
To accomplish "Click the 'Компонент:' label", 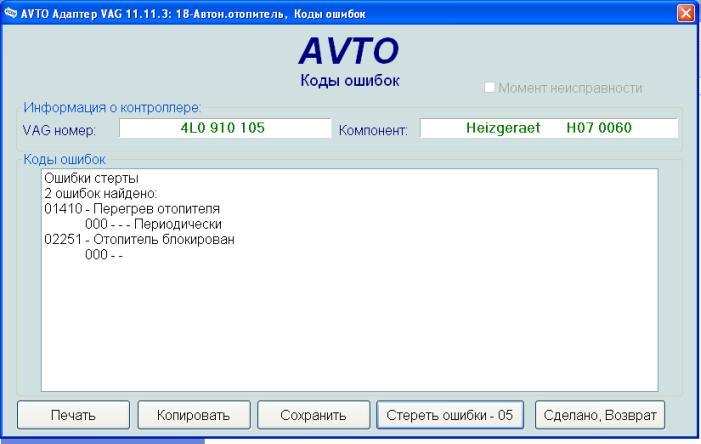I will coord(373,130).
